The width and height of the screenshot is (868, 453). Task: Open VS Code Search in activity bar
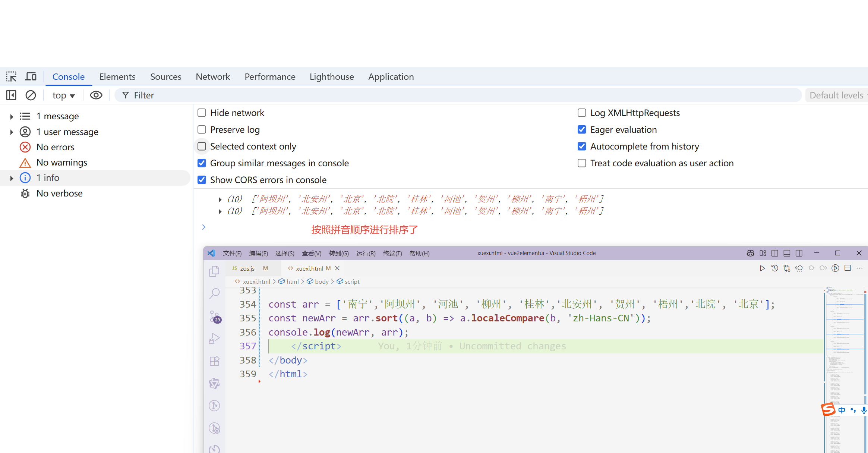pos(214,294)
